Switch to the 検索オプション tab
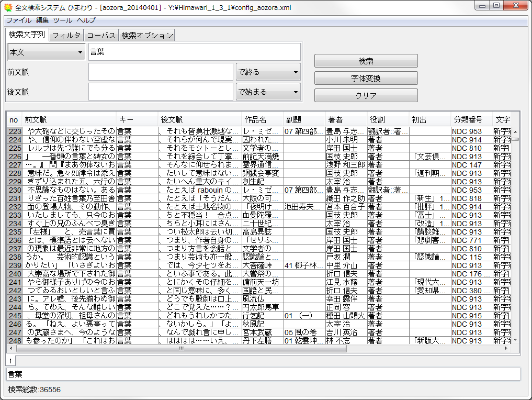 147,35
